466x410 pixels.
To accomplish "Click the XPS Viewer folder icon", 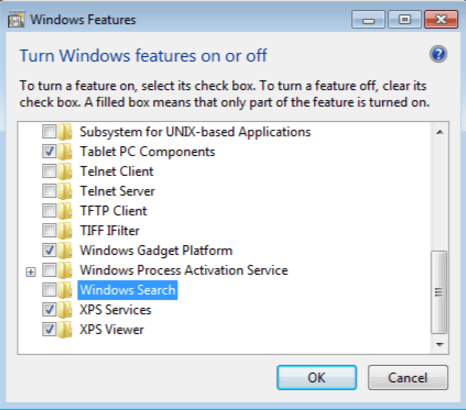I will 65,330.
